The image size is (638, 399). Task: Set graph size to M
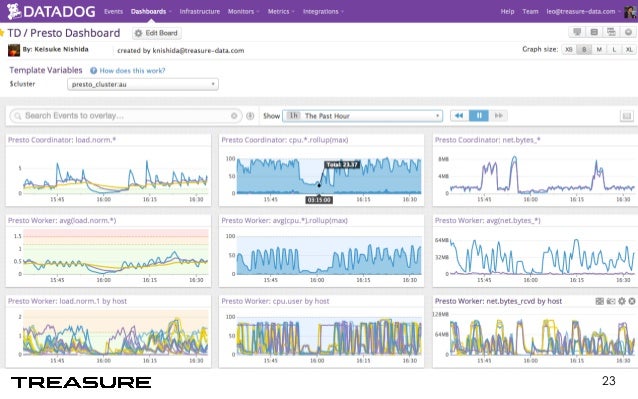pos(599,50)
